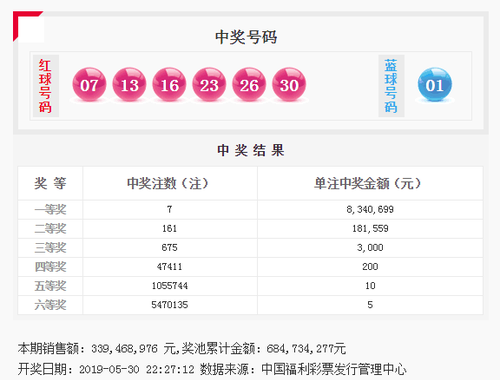Click blue ball number 01
The image size is (500, 380).
click(x=435, y=85)
